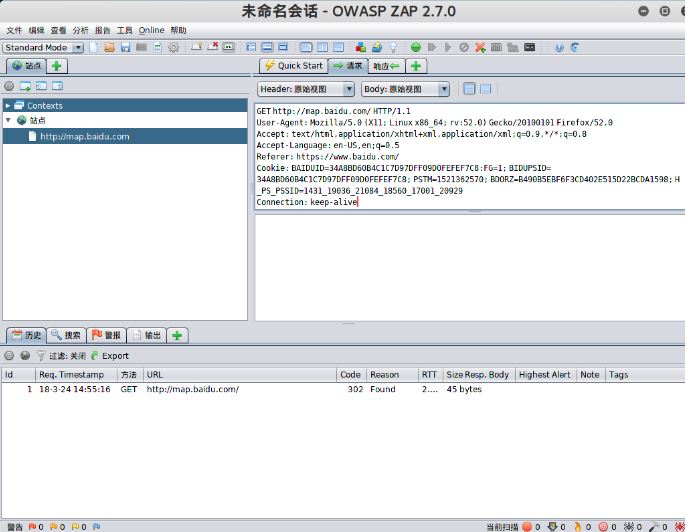Click the blue flag info alerts icon
This screenshot has width=686, height=532.
coord(96,527)
